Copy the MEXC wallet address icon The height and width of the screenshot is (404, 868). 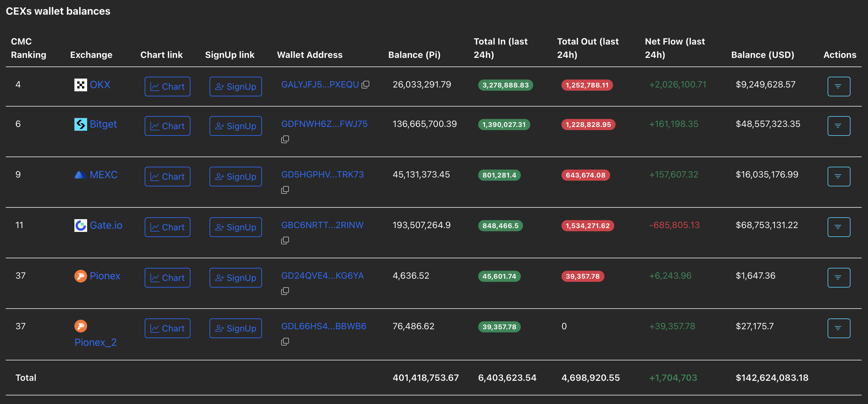coord(285,190)
